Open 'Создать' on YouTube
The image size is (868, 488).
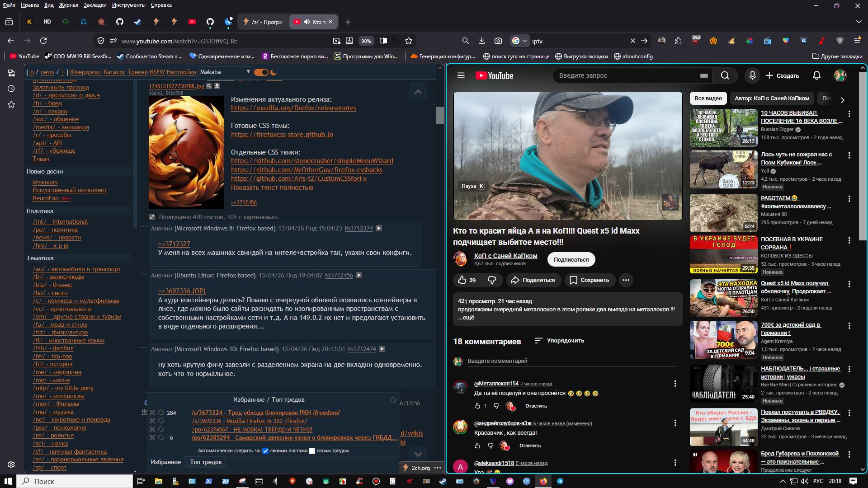782,75
